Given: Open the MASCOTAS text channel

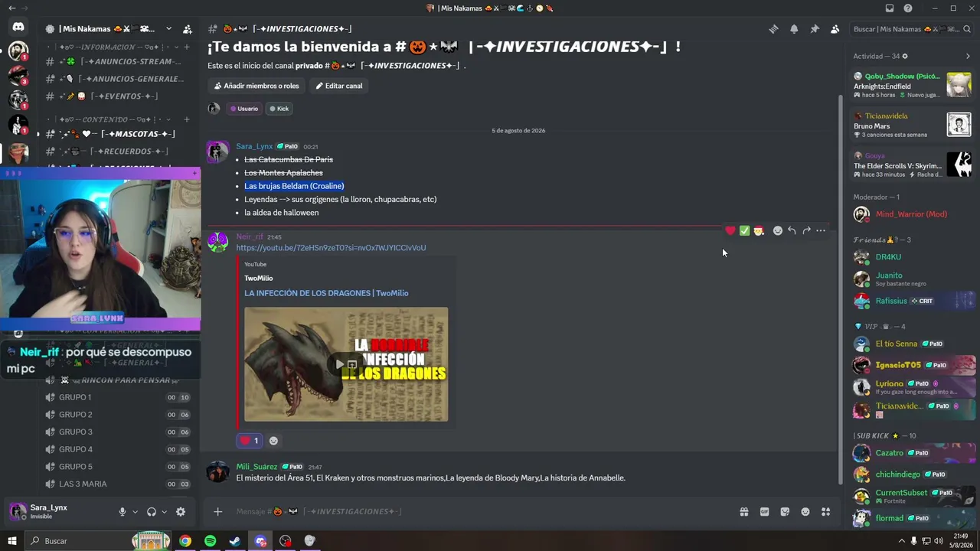Looking at the screenshot, I should click(x=116, y=134).
